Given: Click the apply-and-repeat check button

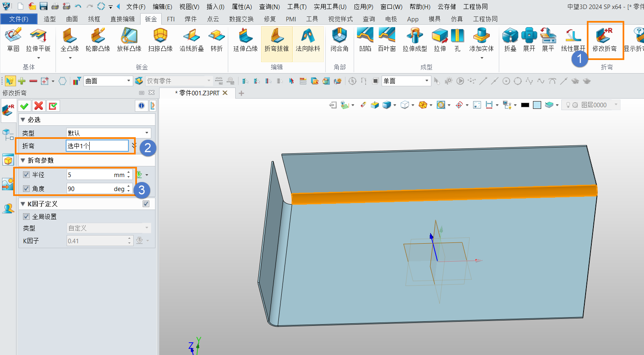Looking at the screenshot, I should [x=53, y=106].
